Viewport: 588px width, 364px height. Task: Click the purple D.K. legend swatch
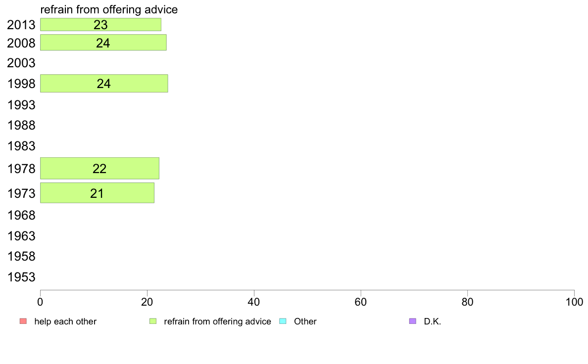(413, 321)
